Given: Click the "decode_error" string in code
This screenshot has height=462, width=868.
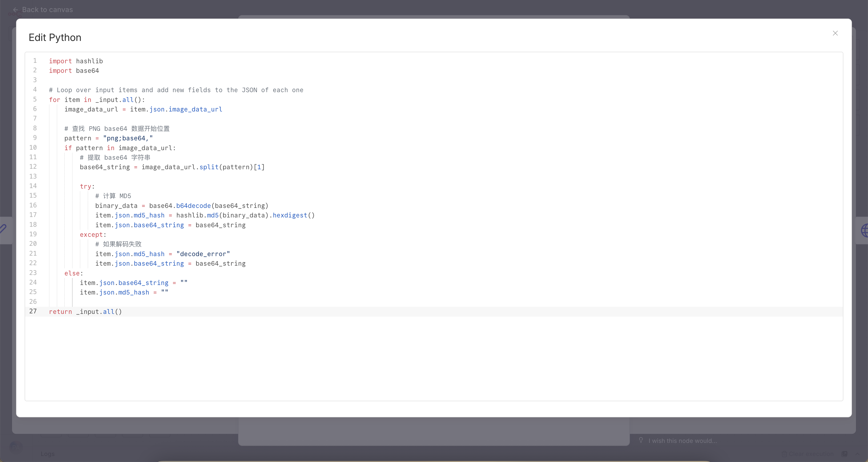Looking at the screenshot, I should [203, 254].
